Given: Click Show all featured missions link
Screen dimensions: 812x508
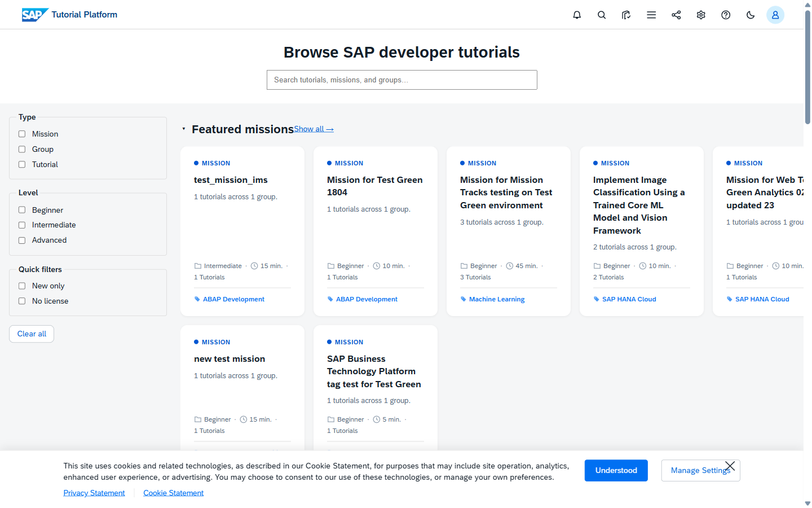Looking at the screenshot, I should (314, 129).
